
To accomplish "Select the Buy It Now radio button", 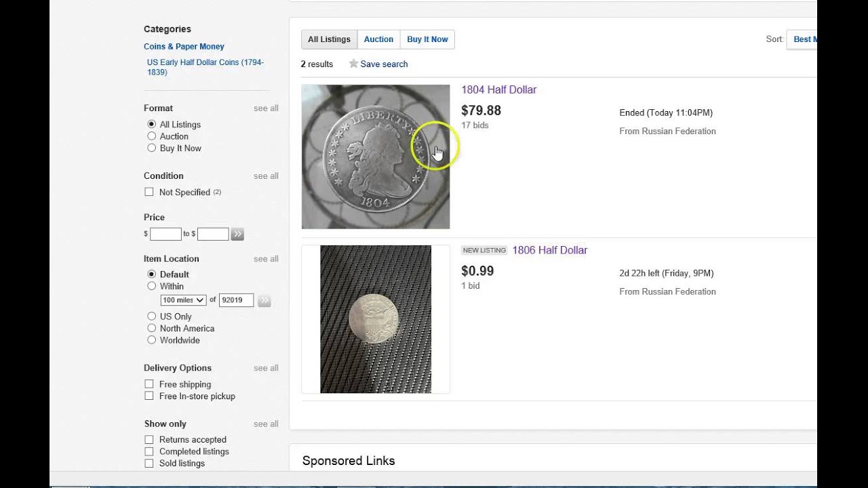I will (152, 148).
